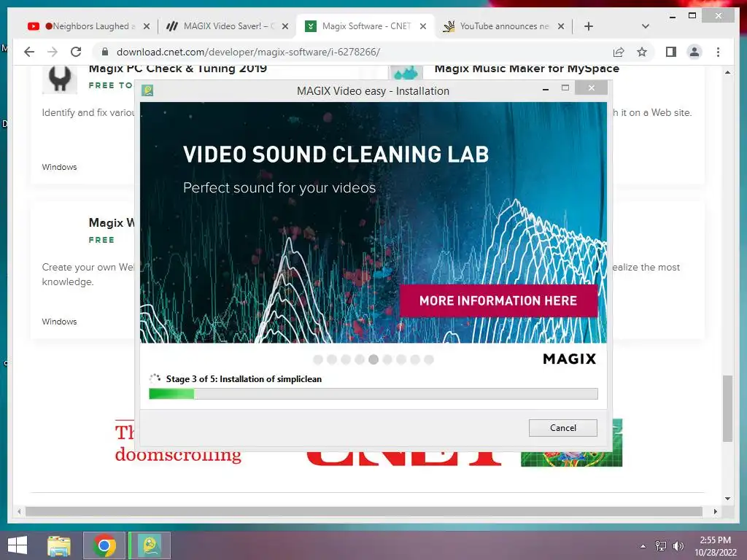
Task: Open the Chrome three-dot menu
Action: click(718, 52)
